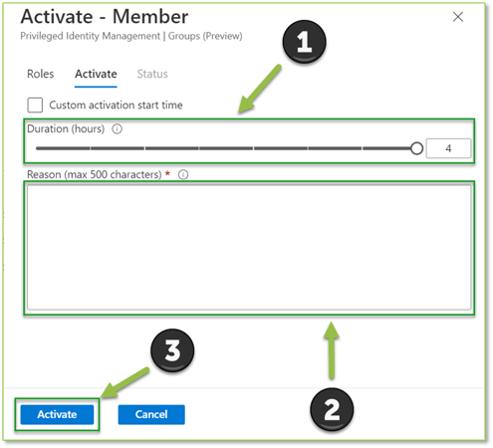Click the Custom activation start time label
493x448 pixels.
(x=116, y=106)
